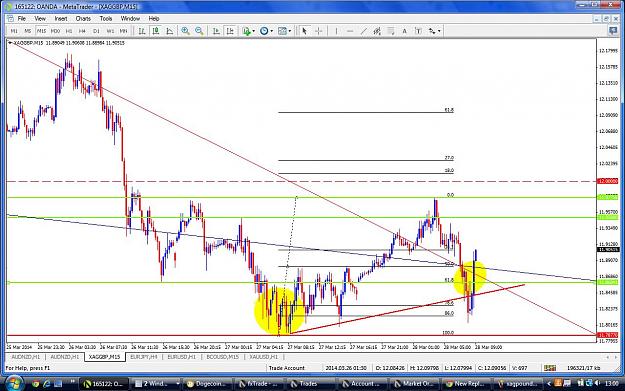Switch to the BCOUSD,M15 chart tab
The image size is (625, 391).
[x=222, y=357]
